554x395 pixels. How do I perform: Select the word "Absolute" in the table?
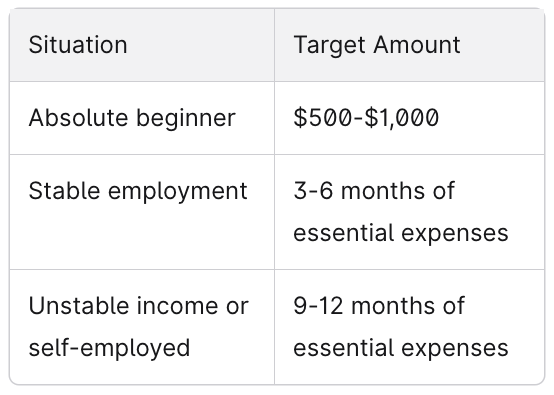tap(78, 118)
